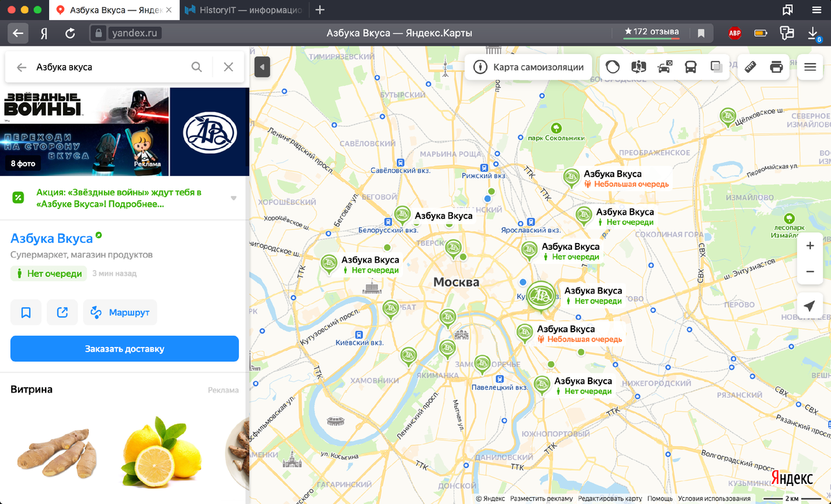The width and height of the screenshot is (831, 504).
Task: Click the Азбука Вкуса pin near Павелецкий вкз.
Action: (542, 384)
